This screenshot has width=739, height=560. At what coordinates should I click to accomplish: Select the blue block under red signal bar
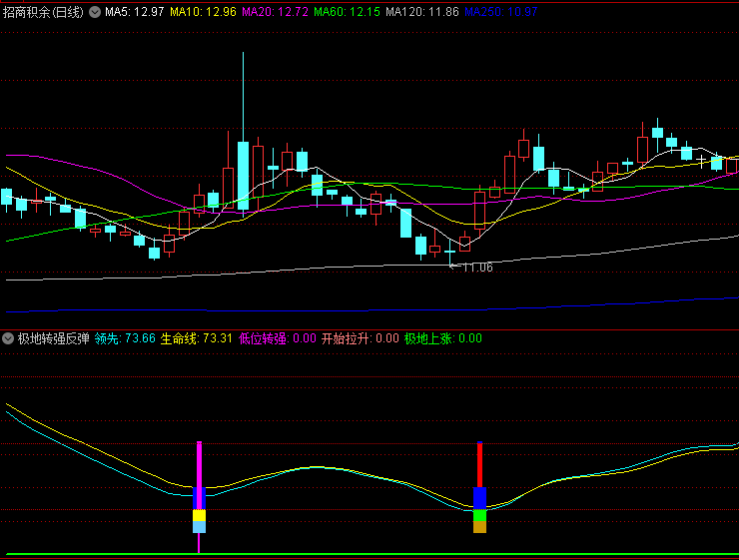coord(479,497)
